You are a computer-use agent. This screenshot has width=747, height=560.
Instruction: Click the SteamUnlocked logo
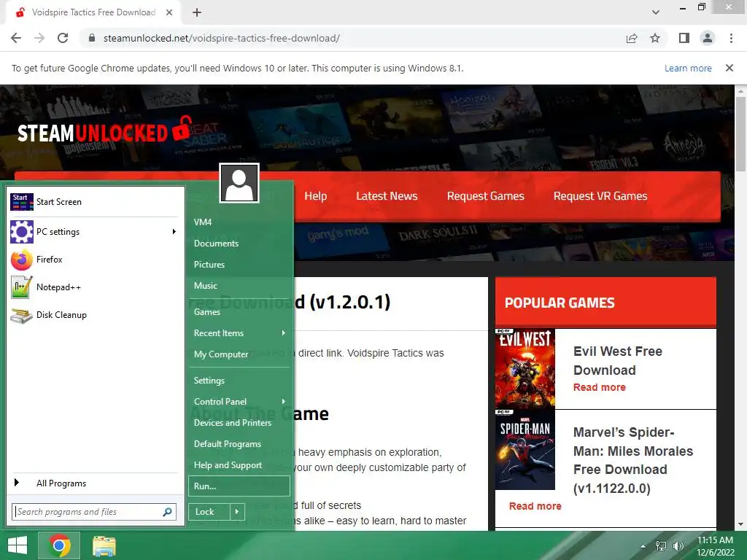click(x=104, y=130)
